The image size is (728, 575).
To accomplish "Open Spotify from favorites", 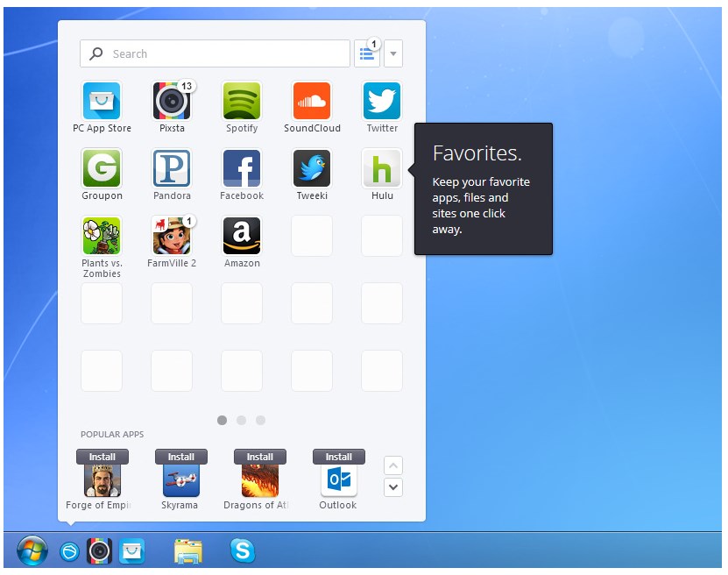I will click(242, 101).
